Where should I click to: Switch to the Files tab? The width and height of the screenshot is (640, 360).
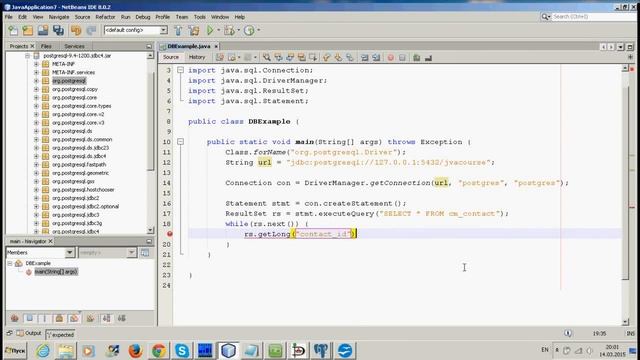point(46,46)
